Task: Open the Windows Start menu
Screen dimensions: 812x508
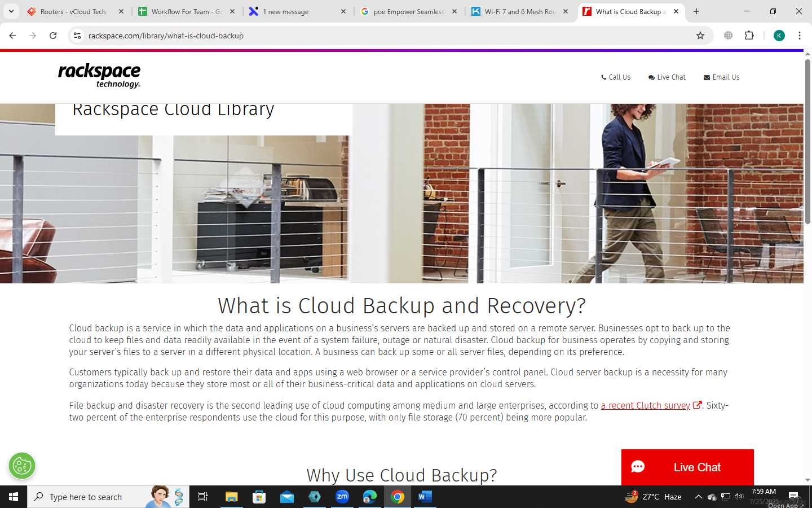Action: tap(14, 497)
